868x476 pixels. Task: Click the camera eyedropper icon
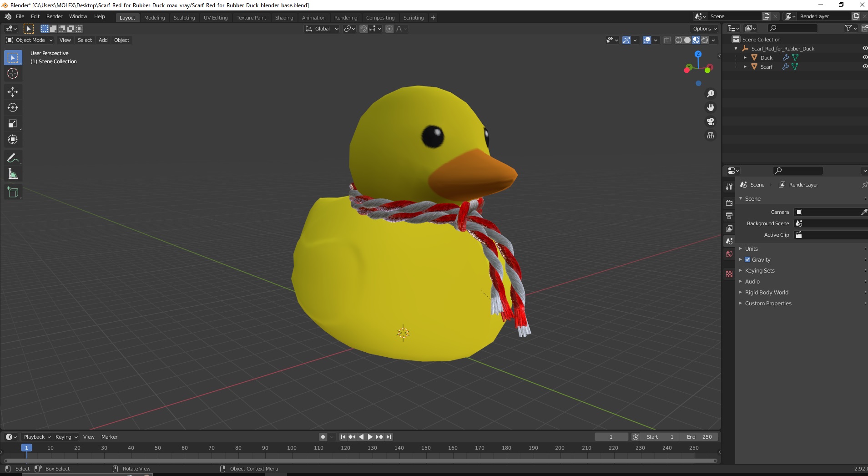pos(864,212)
